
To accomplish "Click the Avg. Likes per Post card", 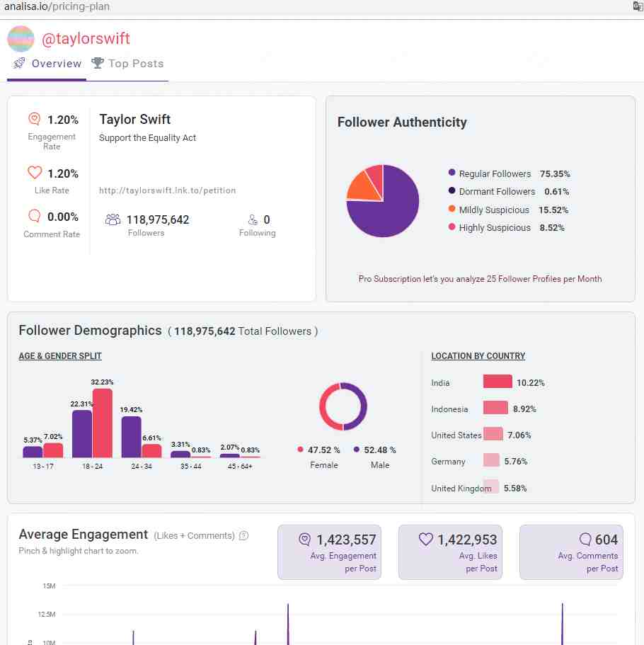I will click(x=450, y=552).
